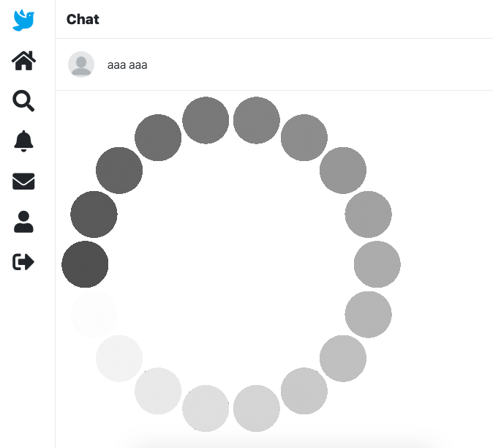The image size is (493, 448).
Task: Click the empty space right of aaa aaa
Action: coord(315,64)
